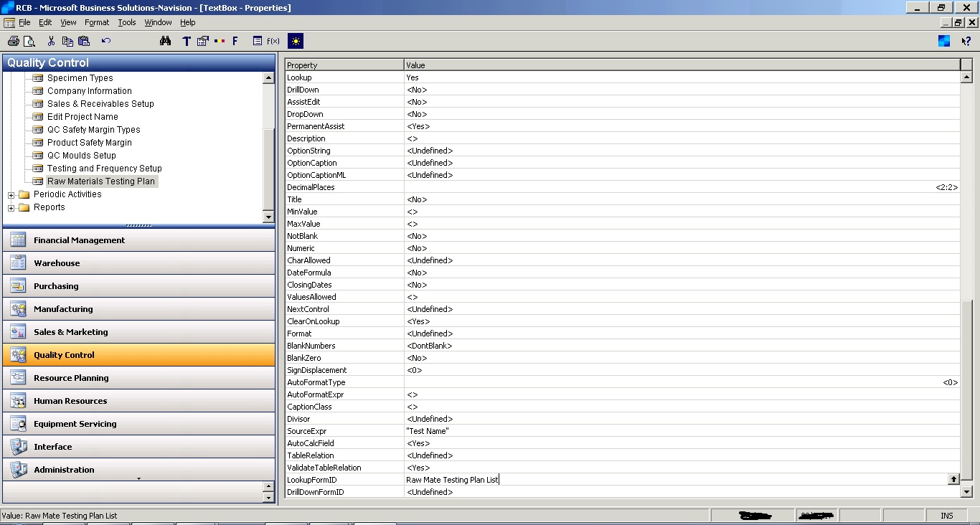
Task: Click the sun Design toolbar icon
Action: pyautogui.click(x=296, y=41)
